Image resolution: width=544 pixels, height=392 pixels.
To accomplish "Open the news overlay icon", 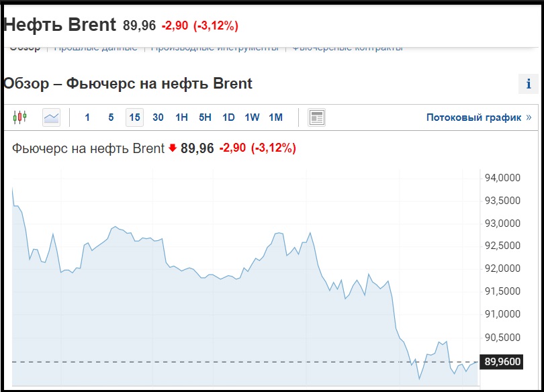I will click(316, 117).
